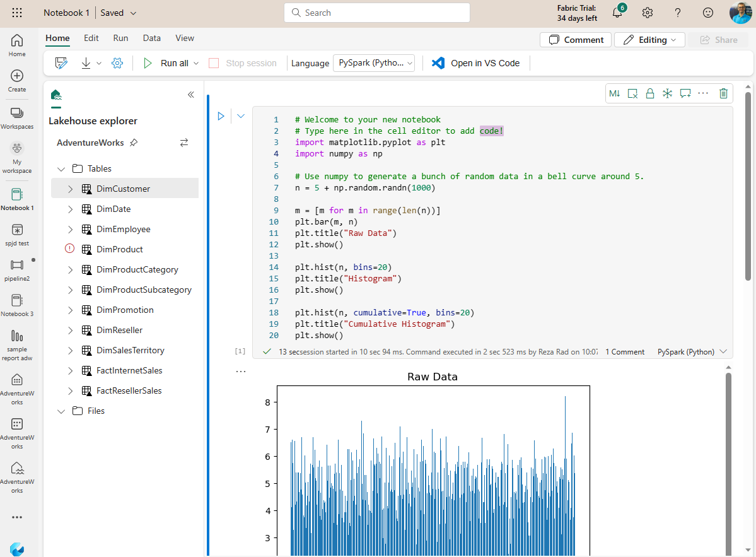Click the Open in VS Code button
The width and height of the screenshot is (756, 557).
click(x=476, y=63)
